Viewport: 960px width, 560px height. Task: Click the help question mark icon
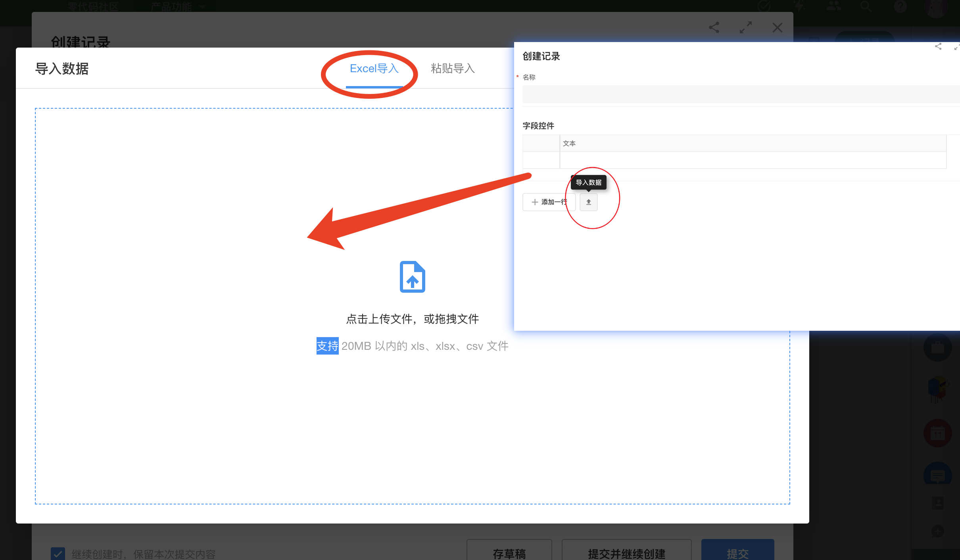pyautogui.click(x=900, y=6)
